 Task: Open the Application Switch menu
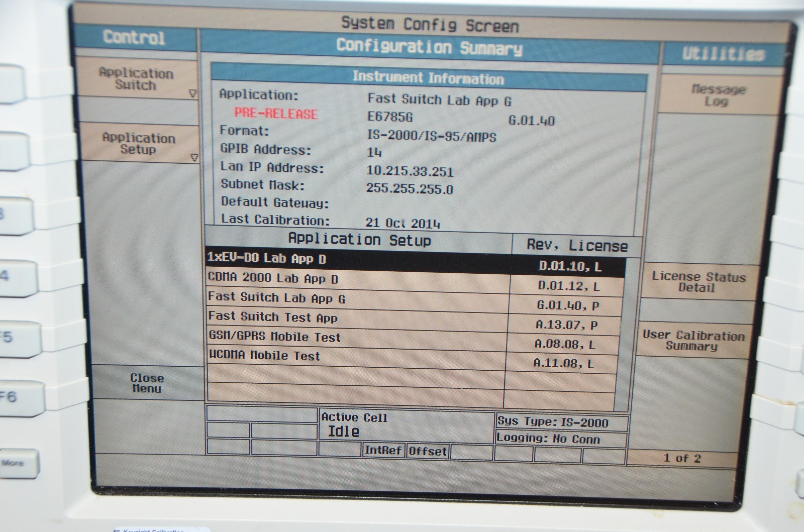coord(136,79)
